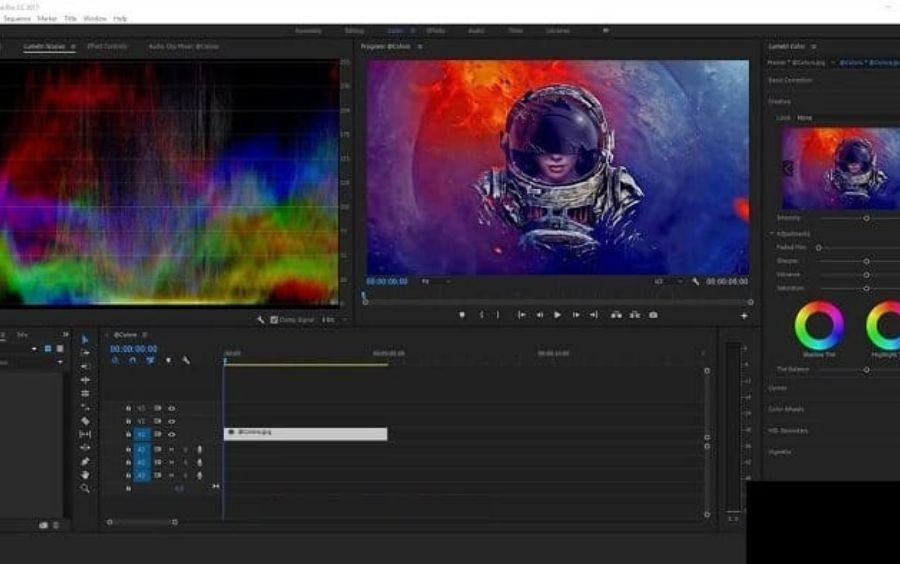Open the scopes 8 Bit dropdown
The width and height of the screenshot is (900, 564).
(x=335, y=320)
